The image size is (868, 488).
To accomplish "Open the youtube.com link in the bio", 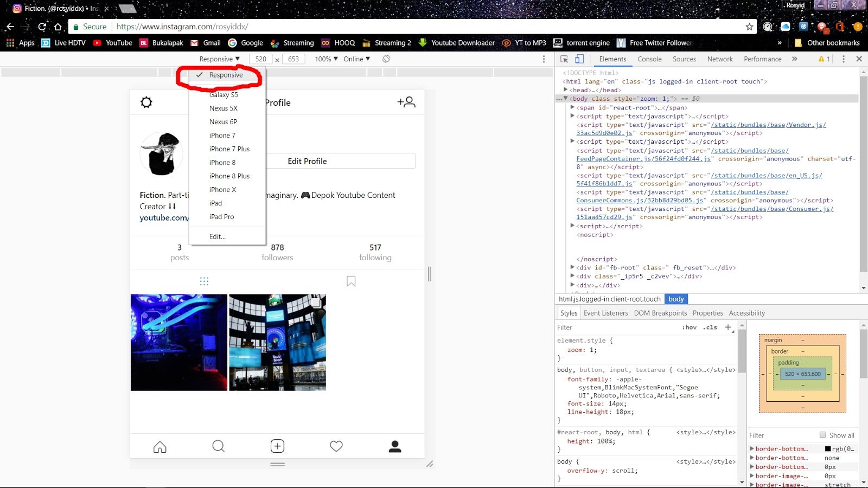I will tap(162, 218).
